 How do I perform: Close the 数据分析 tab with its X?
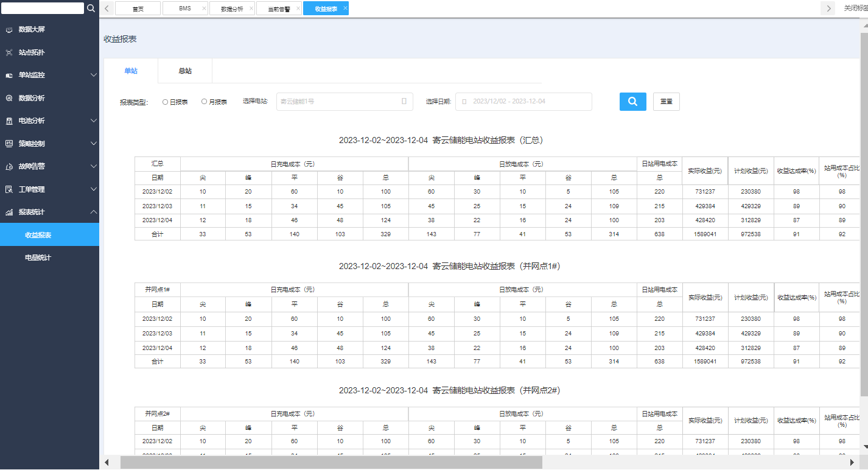[251, 9]
